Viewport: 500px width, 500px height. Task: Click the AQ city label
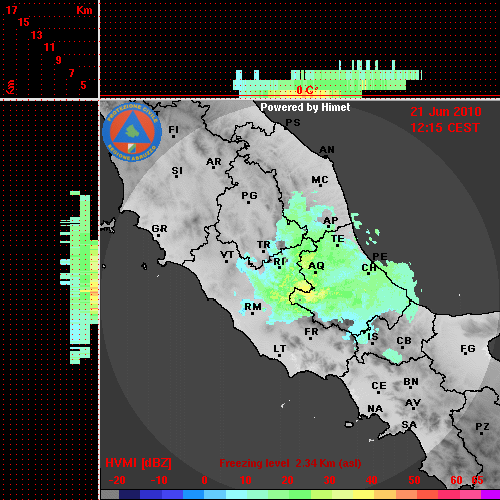pos(316,266)
